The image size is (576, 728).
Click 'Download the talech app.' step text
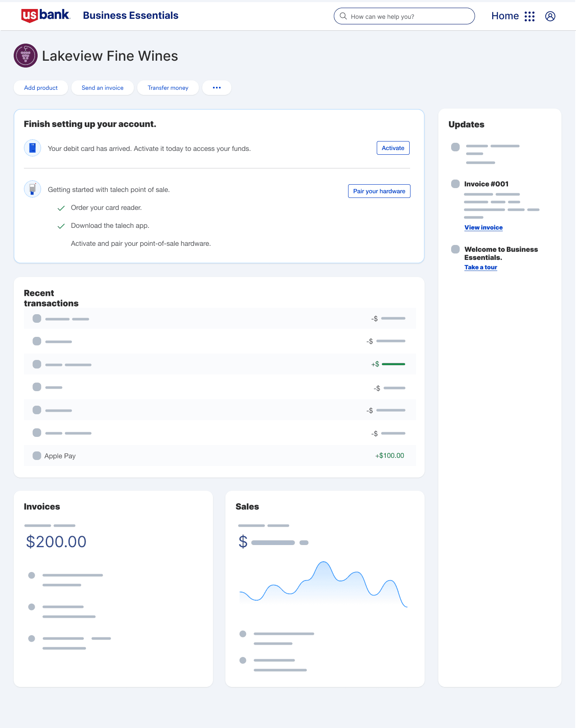click(x=110, y=226)
